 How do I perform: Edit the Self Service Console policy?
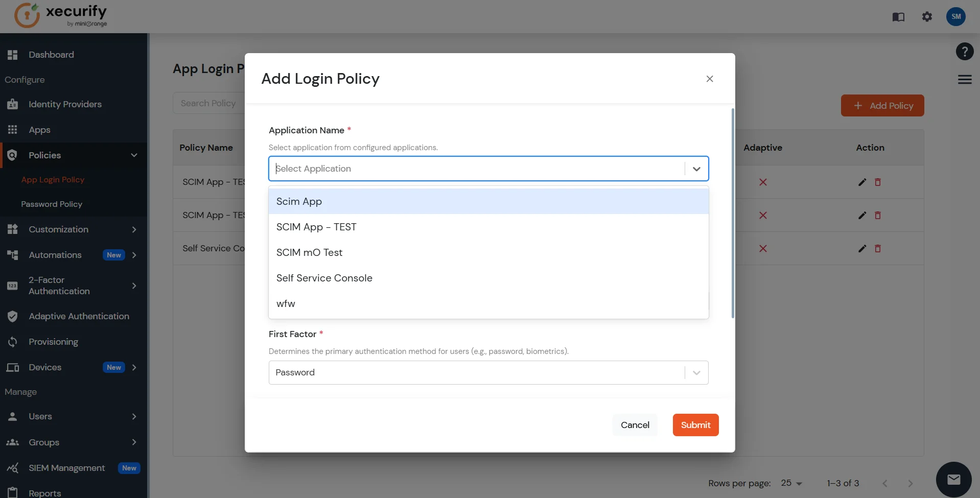[x=862, y=248]
